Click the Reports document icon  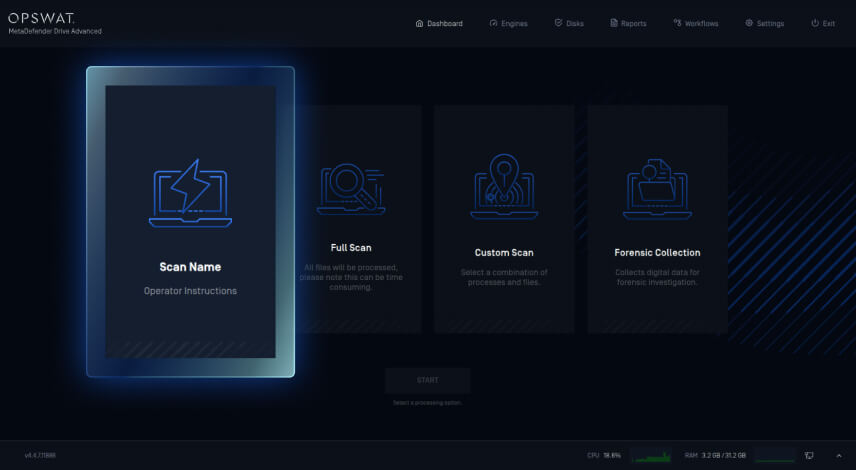coord(614,23)
